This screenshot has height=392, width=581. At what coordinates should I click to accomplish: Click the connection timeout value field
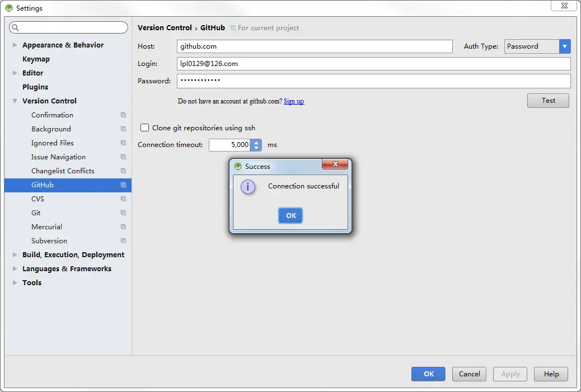pos(229,145)
